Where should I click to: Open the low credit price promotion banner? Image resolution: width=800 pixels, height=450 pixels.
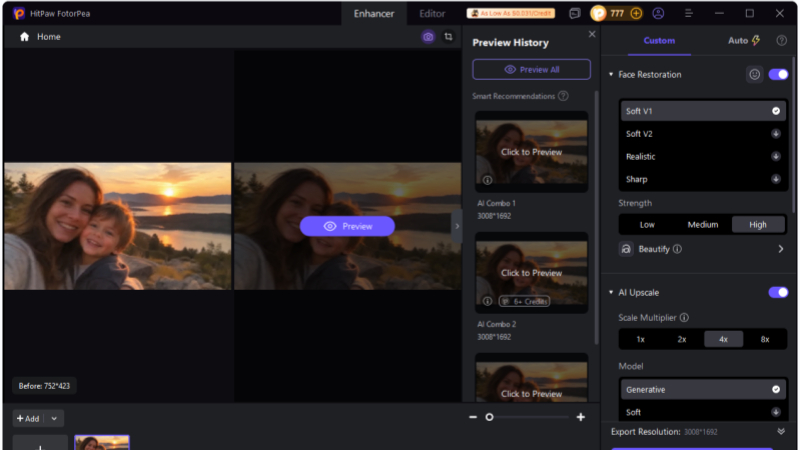coord(511,13)
